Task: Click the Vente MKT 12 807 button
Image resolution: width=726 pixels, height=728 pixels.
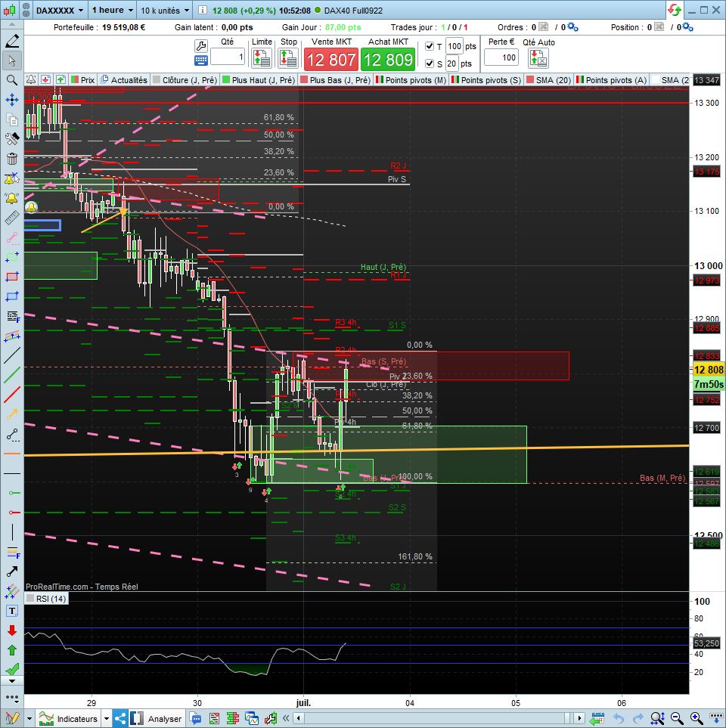Action: coord(331,60)
